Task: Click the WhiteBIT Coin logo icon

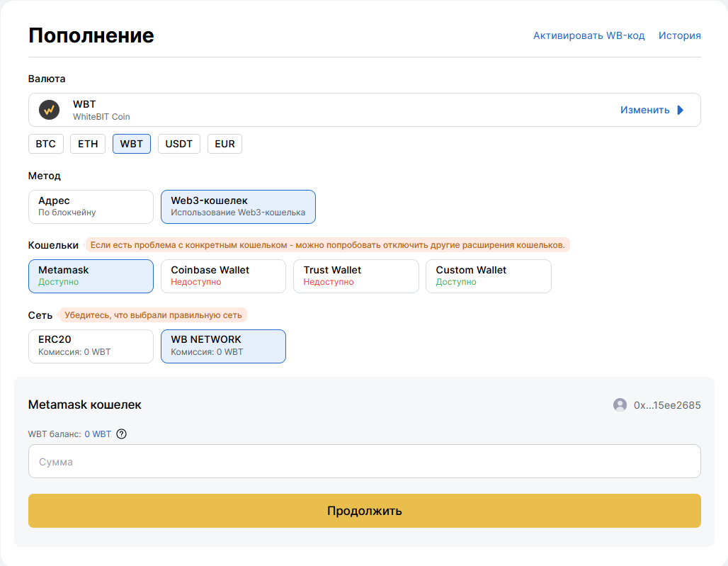Action: pos(49,110)
